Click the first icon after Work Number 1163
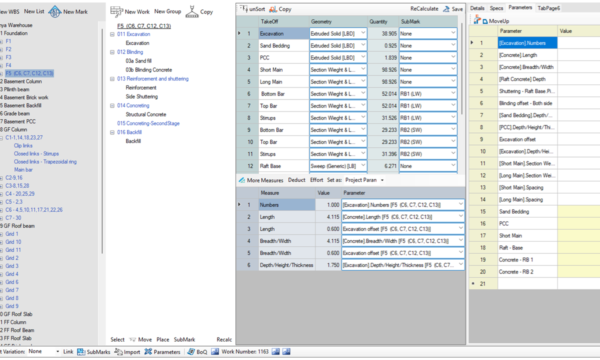600x360 pixels. 276,352
